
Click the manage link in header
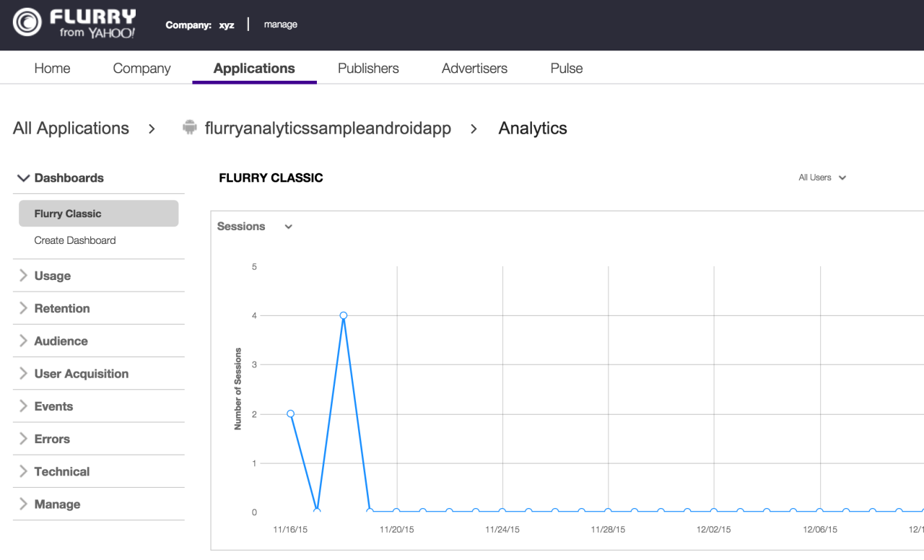(281, 25)
